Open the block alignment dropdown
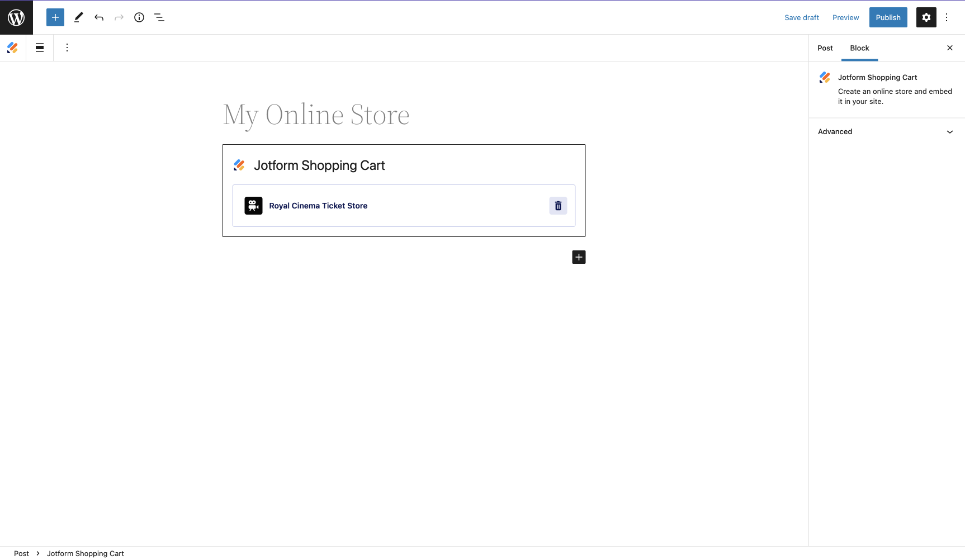 (x=40, y=48)
